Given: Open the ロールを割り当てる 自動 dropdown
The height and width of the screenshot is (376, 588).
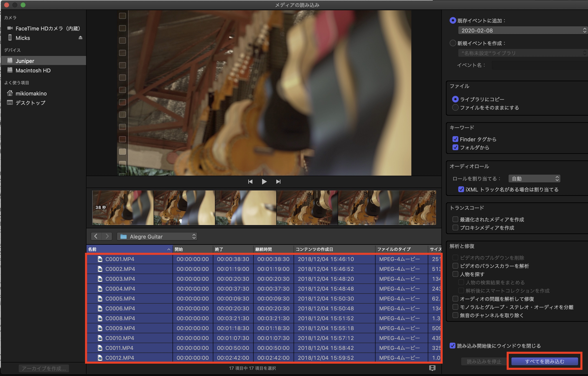Looking at the screenshot, I should coord(534,179).
